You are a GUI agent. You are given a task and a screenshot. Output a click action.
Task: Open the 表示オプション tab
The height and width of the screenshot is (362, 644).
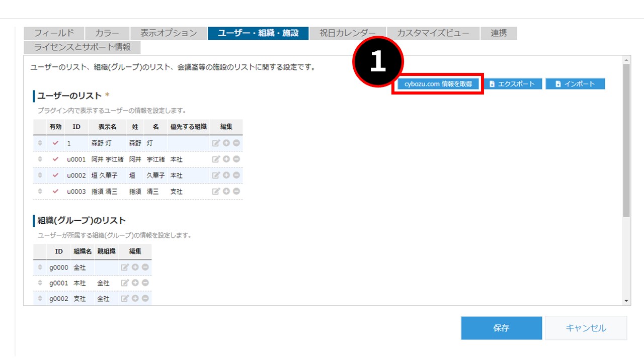(x=169, y=33)
